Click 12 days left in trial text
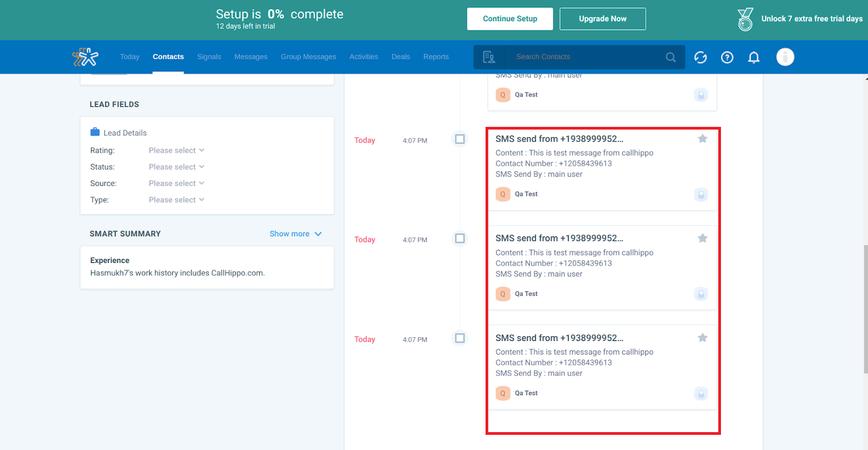868x450 pixels. coord(245,27)
